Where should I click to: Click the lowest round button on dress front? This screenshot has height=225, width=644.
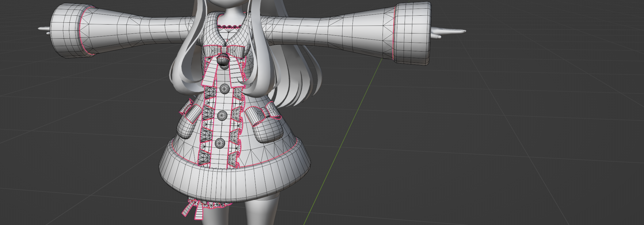(x=220, y=143)
